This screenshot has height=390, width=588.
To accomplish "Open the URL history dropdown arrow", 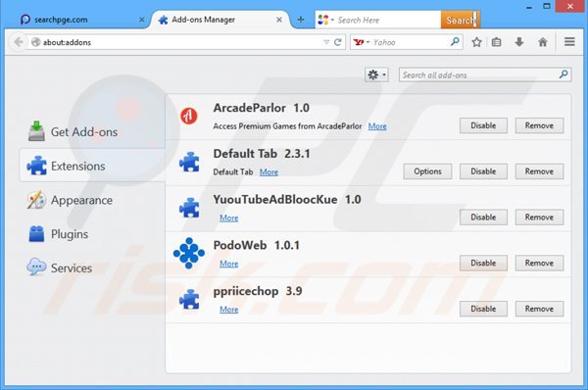I will [326, 42].
